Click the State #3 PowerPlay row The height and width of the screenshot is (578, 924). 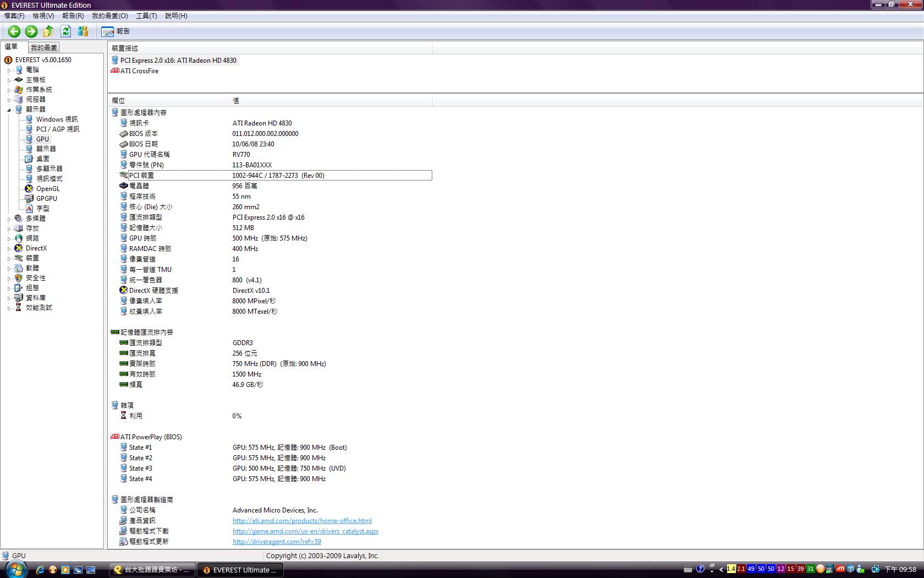pyautogui.click(x=275, y=468)
